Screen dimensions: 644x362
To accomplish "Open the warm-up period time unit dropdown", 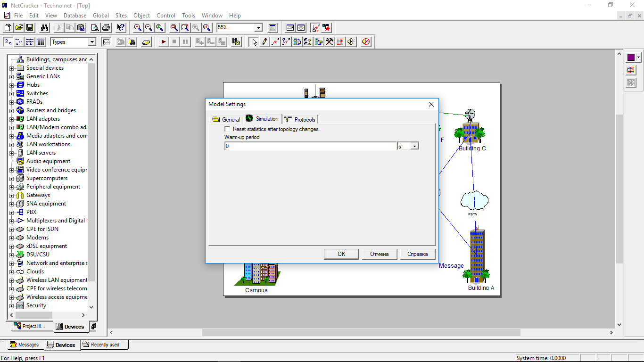I will tap(414, 147).
